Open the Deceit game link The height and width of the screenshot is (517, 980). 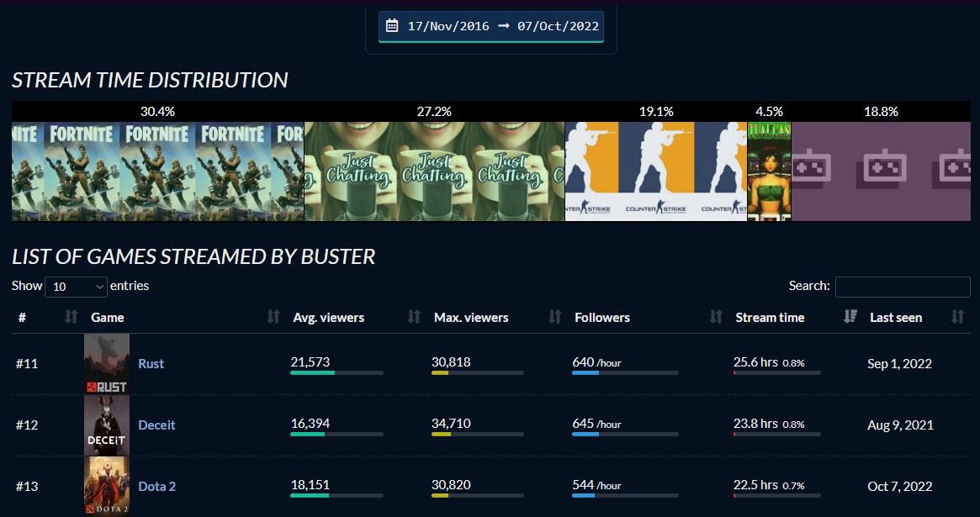[x=156, y=425]
